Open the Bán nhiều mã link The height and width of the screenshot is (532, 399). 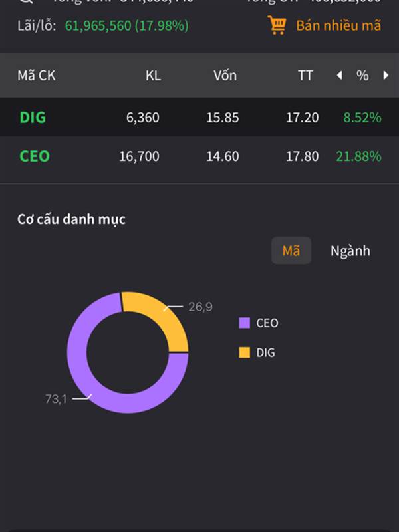[x=338, y=25]
